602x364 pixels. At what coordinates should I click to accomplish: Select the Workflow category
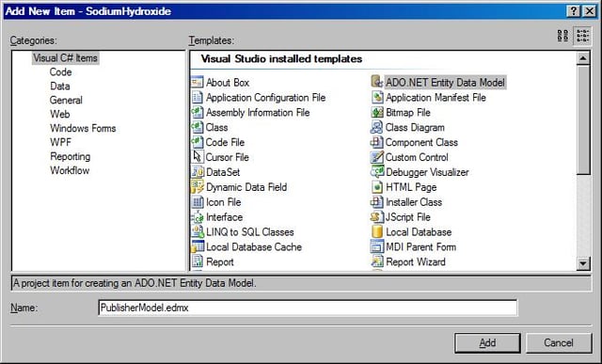click(x=70, y=170)
